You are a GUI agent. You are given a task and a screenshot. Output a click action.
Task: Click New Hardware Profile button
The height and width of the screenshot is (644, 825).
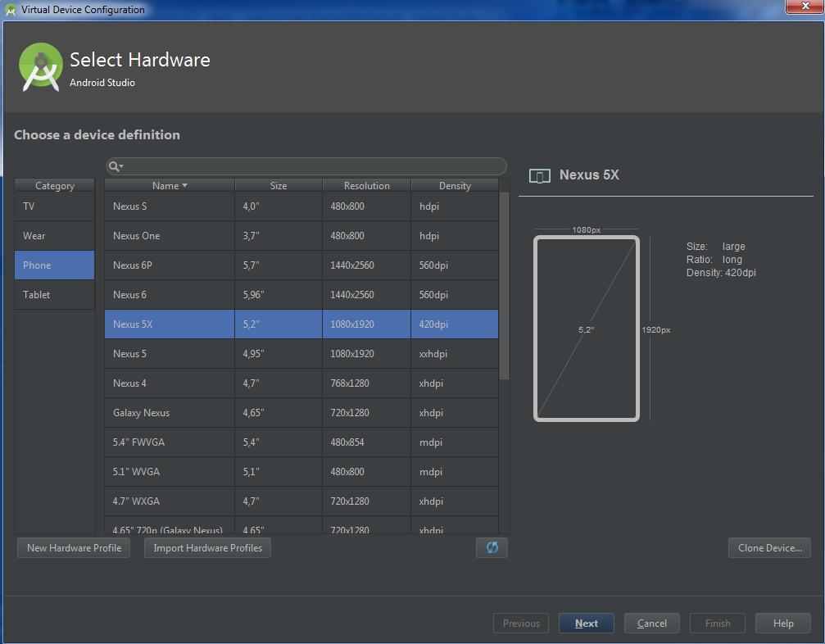(74, 547)
